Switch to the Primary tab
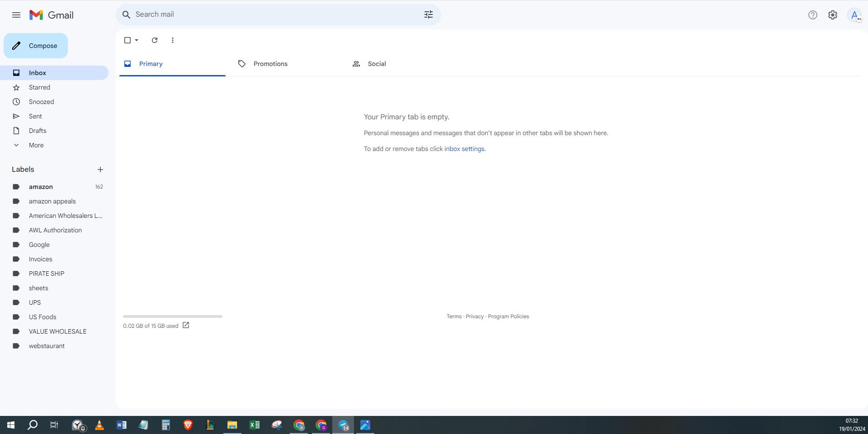Image resolution: width=868 pixels, height=434 pixels. pyautogui.click(x=172, y=64)
